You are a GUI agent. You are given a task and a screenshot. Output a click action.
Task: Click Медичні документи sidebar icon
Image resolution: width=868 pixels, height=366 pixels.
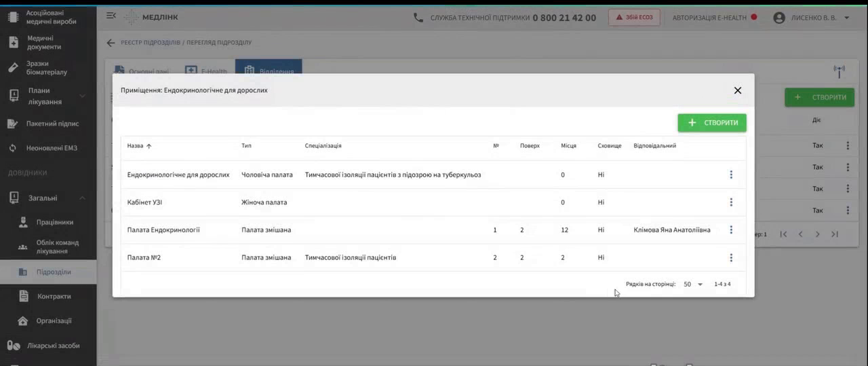click(13, 43)
